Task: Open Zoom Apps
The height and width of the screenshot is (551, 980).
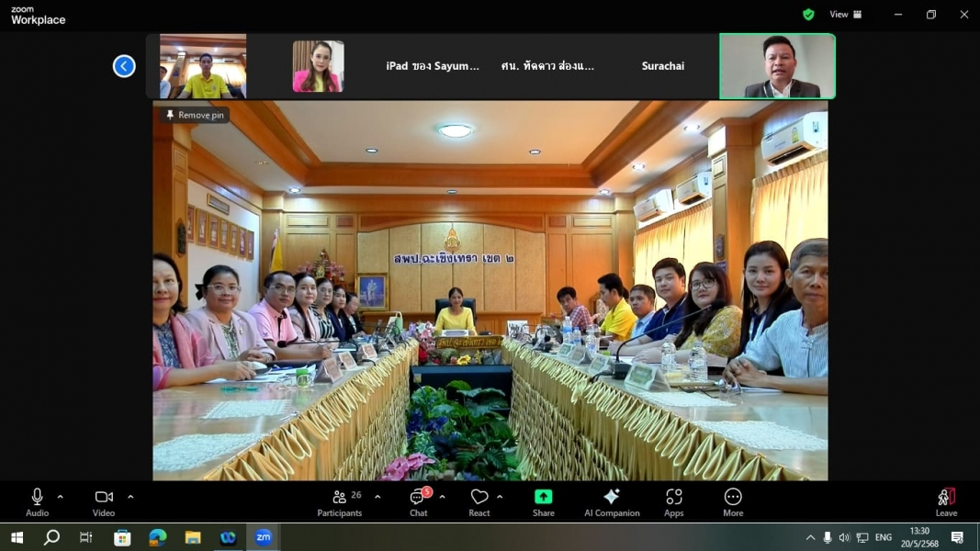Action: pyautogui.click(x=674, y=502)
